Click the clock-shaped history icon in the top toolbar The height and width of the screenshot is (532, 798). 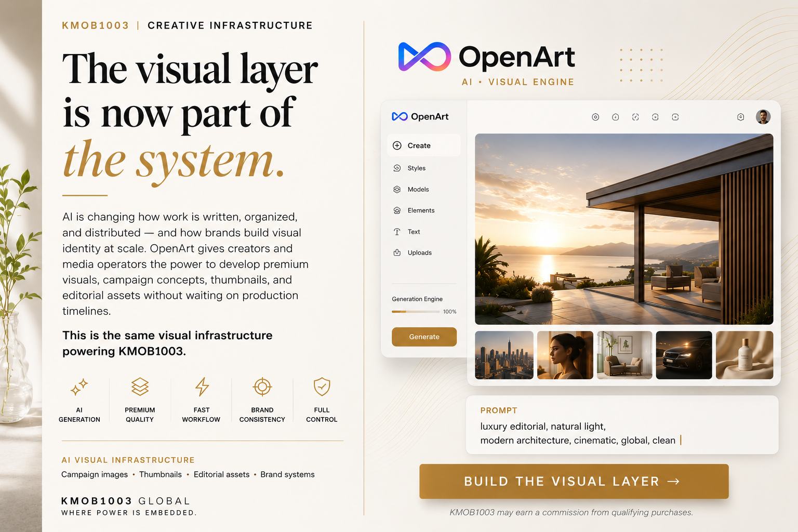tap(615, 117)
